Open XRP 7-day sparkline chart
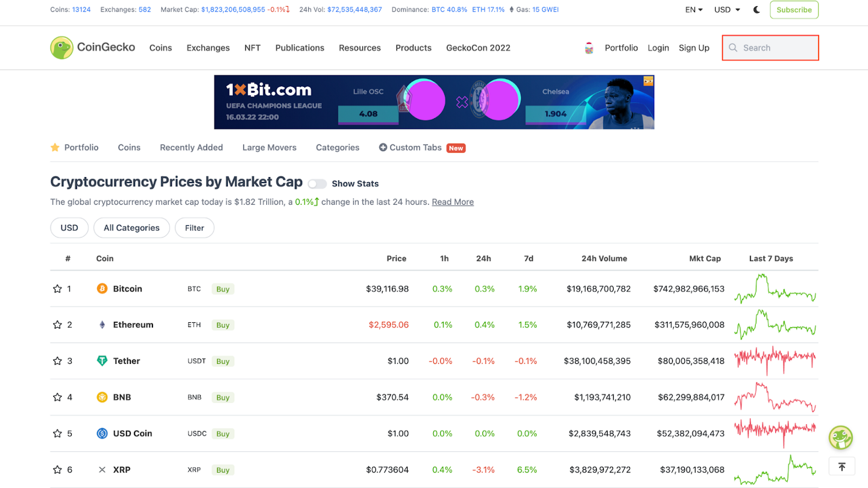The image size is (868, 488). [775, 469]
